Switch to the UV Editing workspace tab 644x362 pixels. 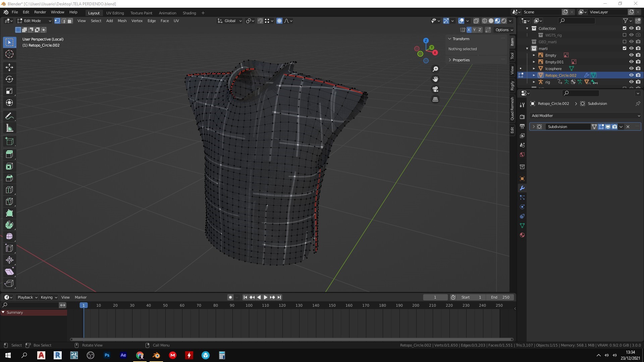click(115, 13)
